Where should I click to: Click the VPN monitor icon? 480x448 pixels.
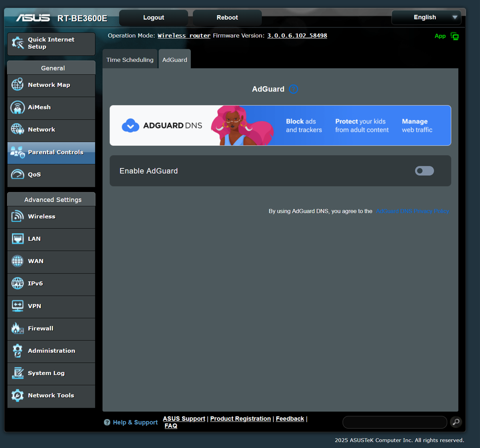[x=17, y=306]
